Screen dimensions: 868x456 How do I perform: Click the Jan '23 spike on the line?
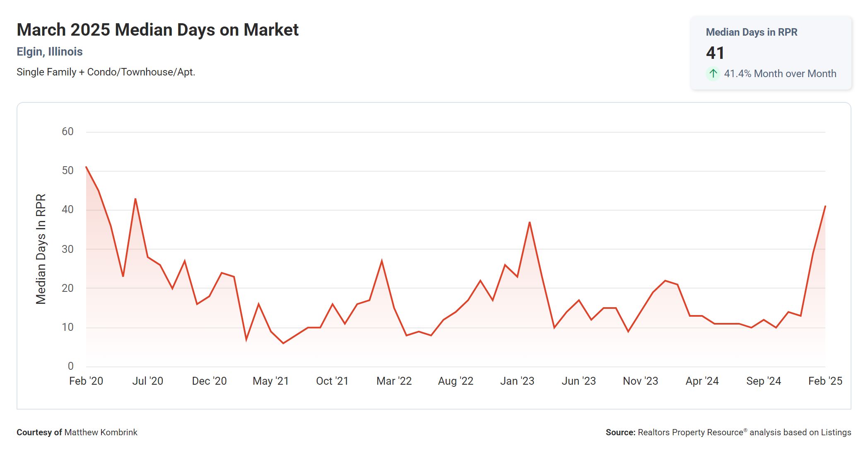tap(530, 223)
